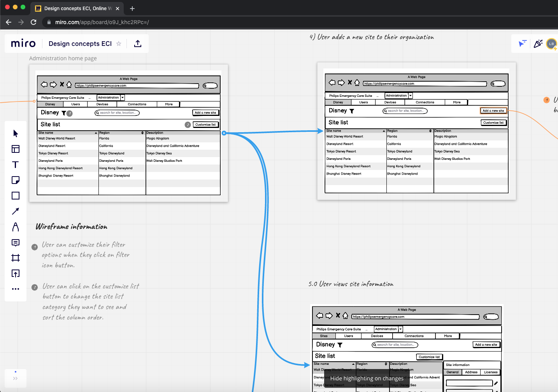The image size is (558, 392).
Task: Open Administration dropdown in site information wireframe
Action: [x=400, y=329]
